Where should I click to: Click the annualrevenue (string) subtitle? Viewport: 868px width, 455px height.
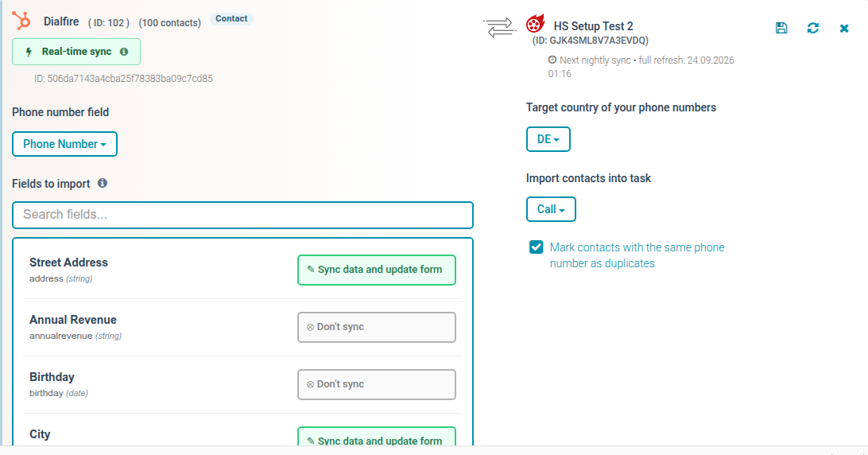[x=76, y=336]
